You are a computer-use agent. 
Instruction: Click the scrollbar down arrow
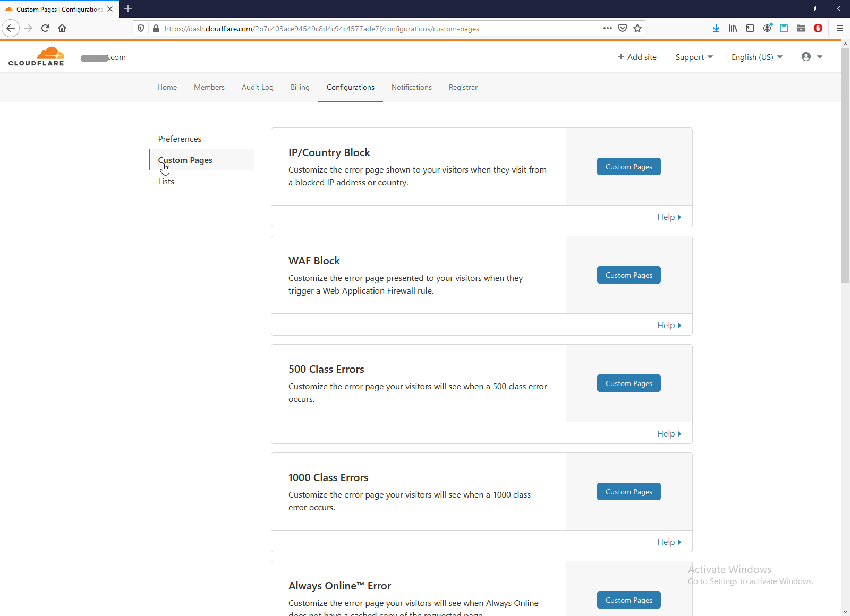pos(845,611)
